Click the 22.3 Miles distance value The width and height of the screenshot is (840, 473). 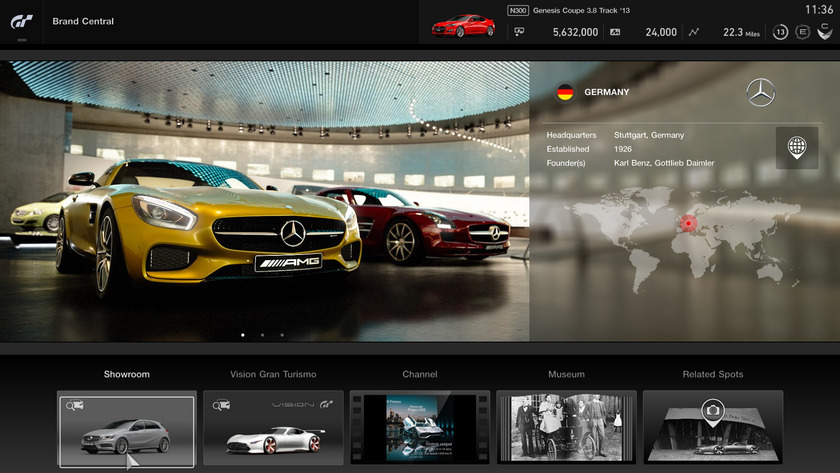click(741, 32)
